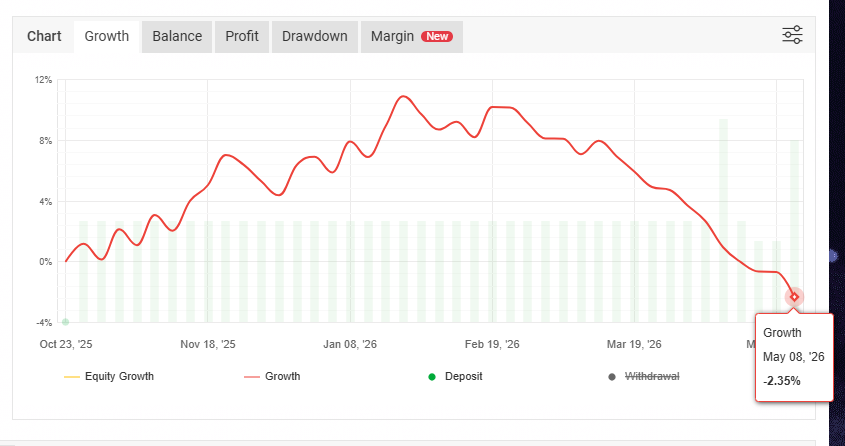This screenshot has height=446, width=845.
Task: Open chart settings sliders icon
Action: coord(792,35)
